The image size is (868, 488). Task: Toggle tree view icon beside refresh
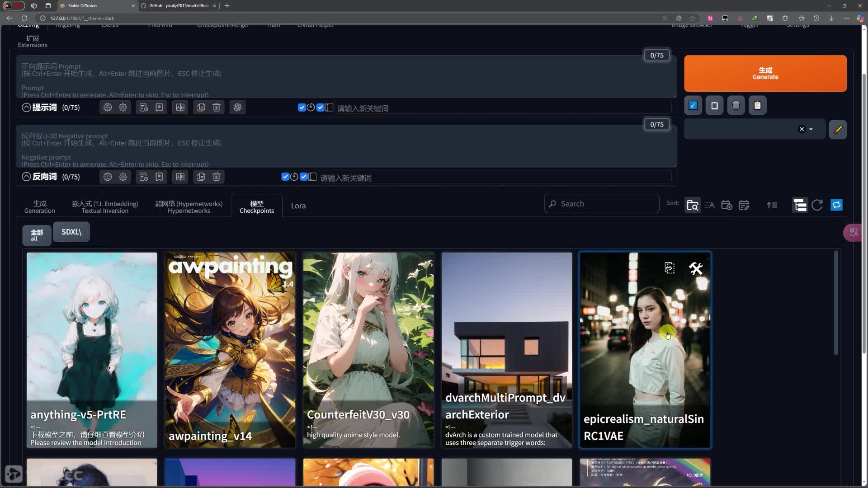800,205
